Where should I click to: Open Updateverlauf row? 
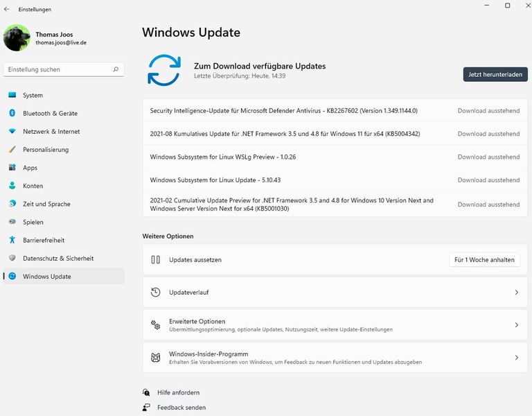point(335,293)
